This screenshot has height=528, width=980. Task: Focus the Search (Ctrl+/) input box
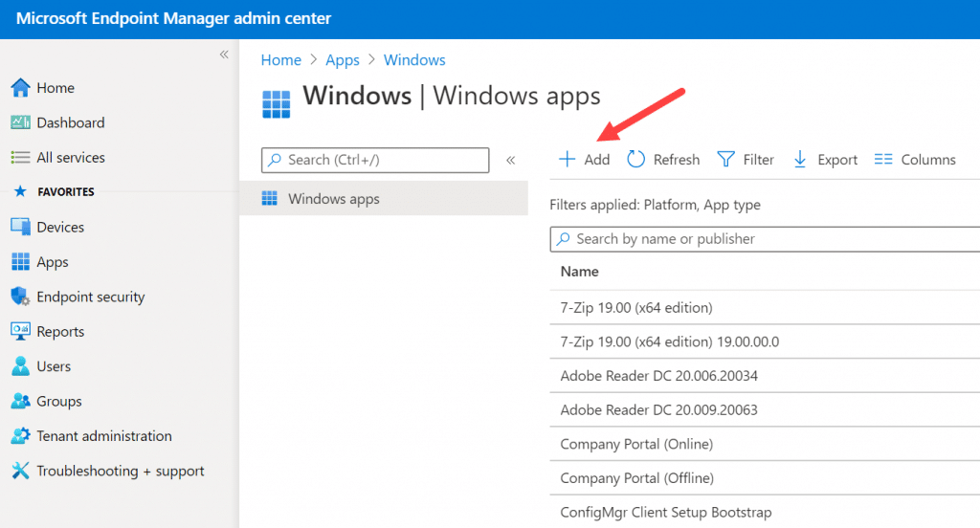point(375,160)
